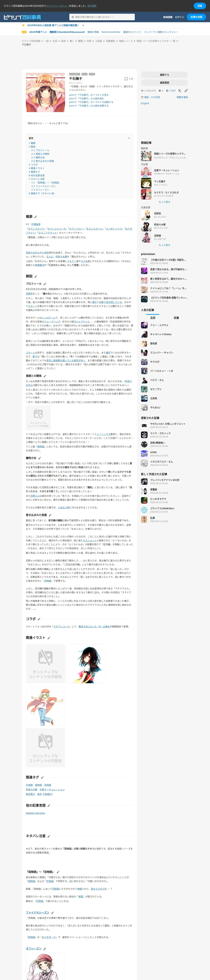
Task: Bookmark this article via bookmark icon
Action: click(x=126, y=79)
